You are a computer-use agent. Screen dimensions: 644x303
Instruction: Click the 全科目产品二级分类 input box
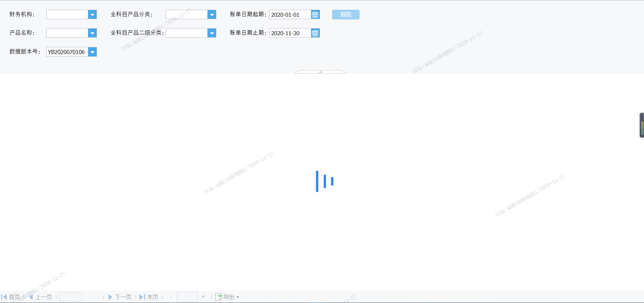pyautogui.click(x=186, y=33)
